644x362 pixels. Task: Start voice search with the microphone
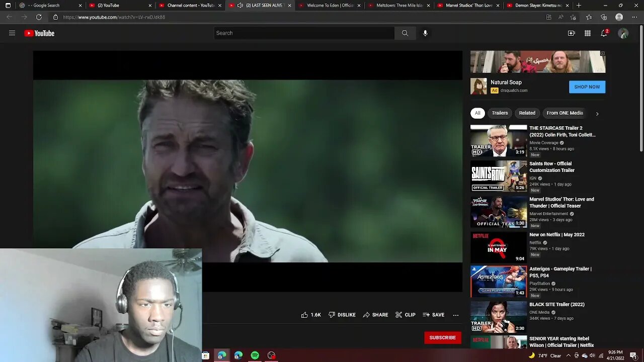(x=425, y=33)
